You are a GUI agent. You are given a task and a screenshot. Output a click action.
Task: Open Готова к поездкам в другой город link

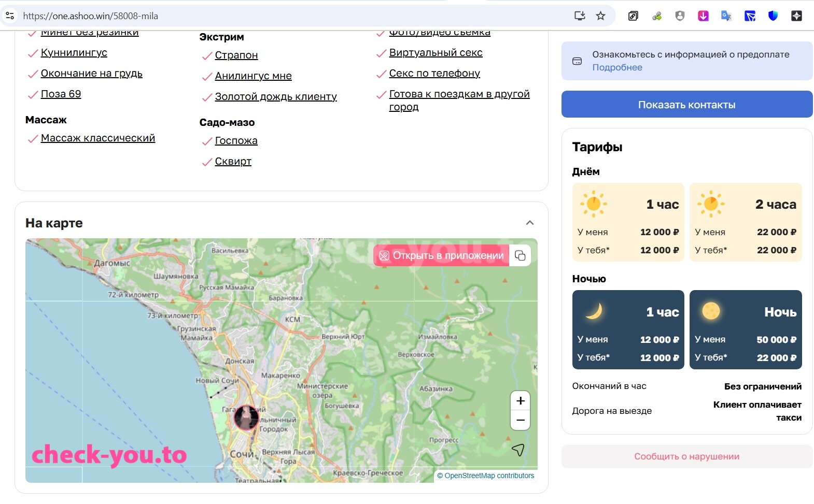459,100
